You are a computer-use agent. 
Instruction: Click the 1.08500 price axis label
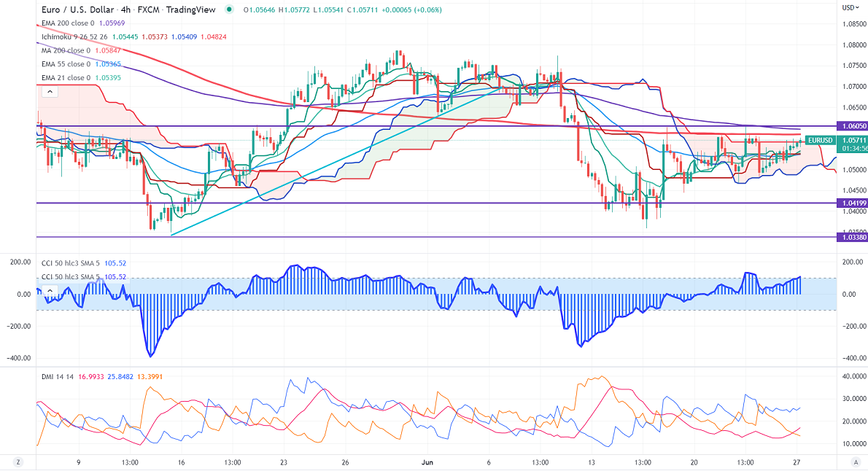coord(854,24)
